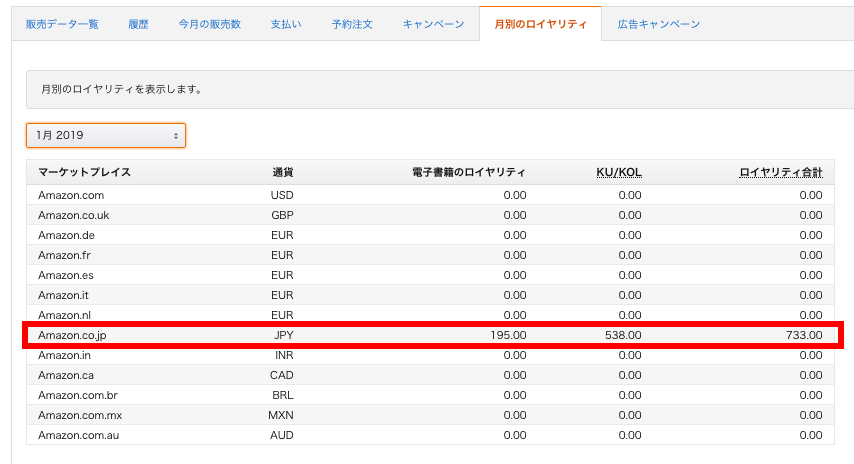Image resolution: width=854 pixels, height=464 pixels.
Task: Click the 733.00 total royalty value
Action: 804,335
